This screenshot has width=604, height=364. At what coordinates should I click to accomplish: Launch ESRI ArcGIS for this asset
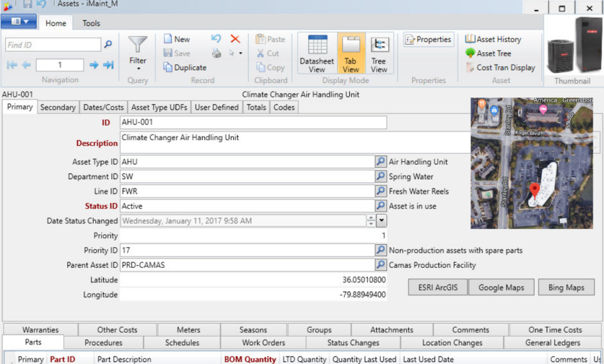click(437, 287)
